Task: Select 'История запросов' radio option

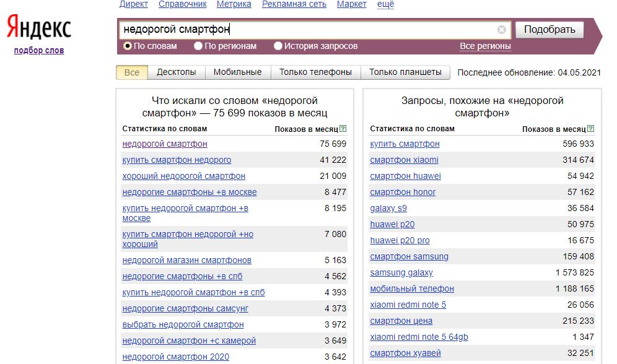Action: click(x=278, y=46)
